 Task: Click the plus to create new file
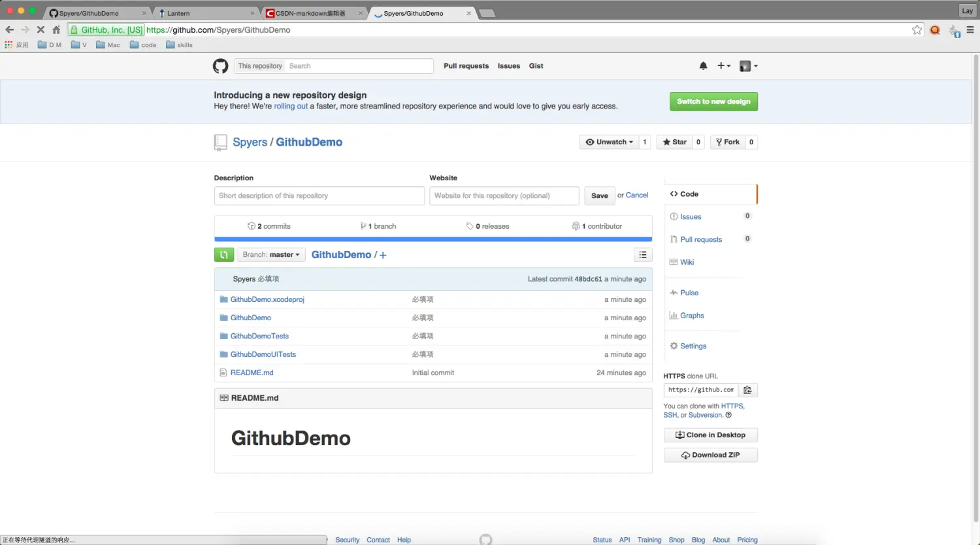(383, 255)
